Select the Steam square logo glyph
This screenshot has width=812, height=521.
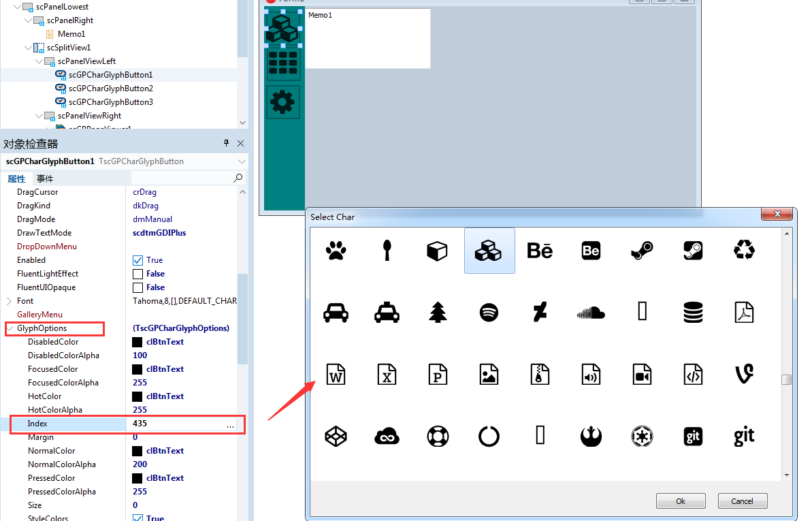coord(693,251)
